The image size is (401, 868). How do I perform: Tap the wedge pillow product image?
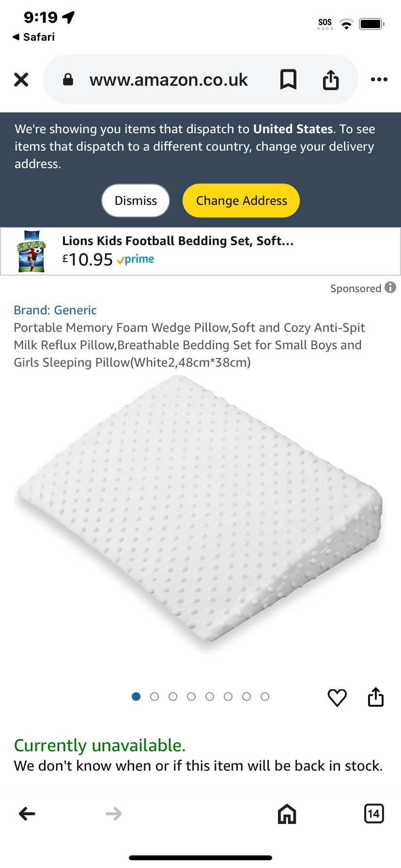(x=199, y=514)
